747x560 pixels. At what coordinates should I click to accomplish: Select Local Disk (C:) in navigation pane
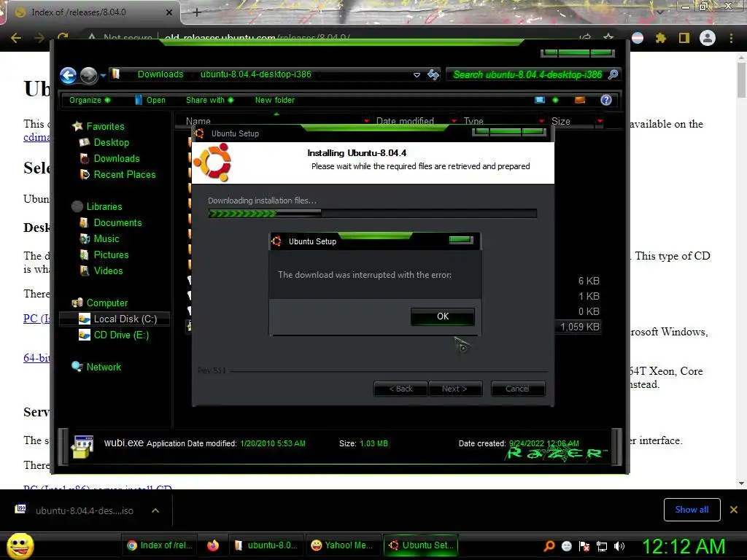[115, 319]
